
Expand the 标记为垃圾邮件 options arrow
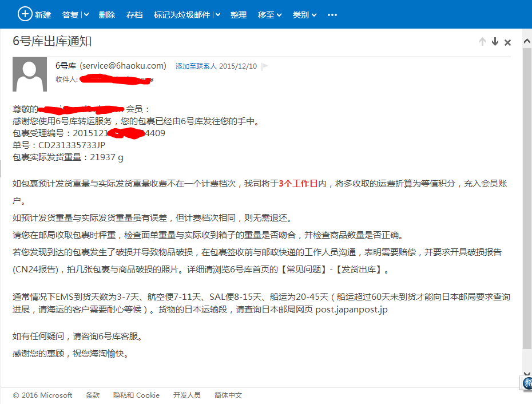click(218, 15)
